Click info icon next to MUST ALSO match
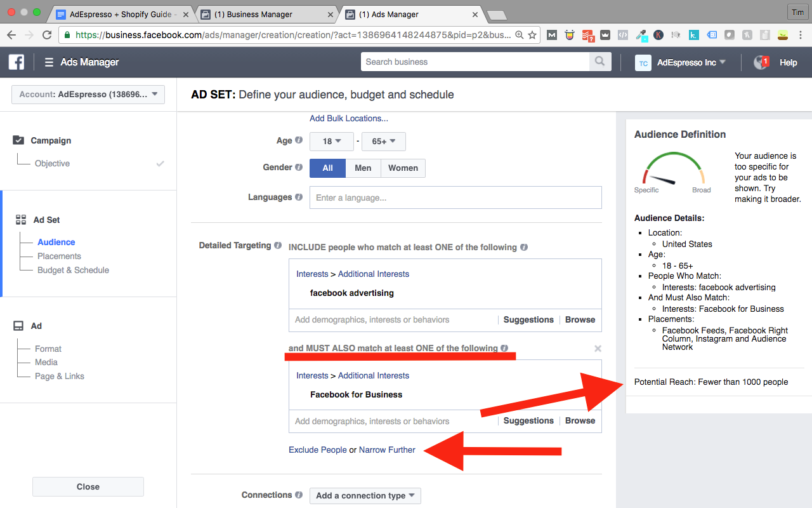 [x=504, y=348]
